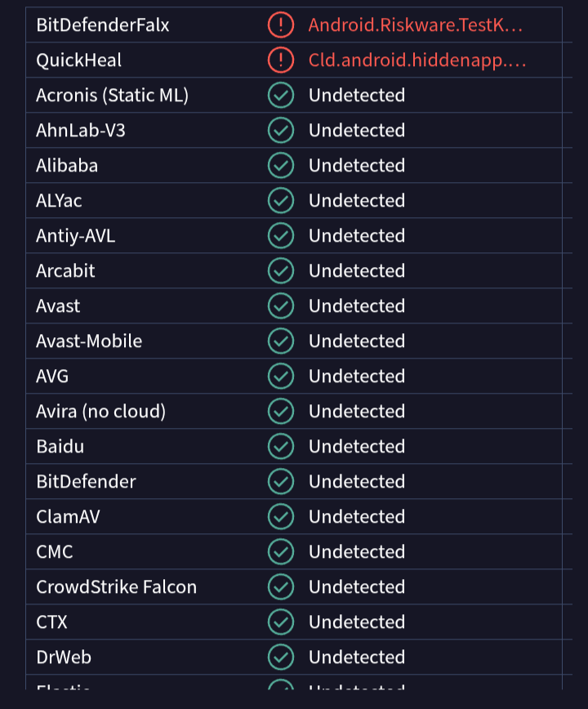The width and height of the screenshot is (588, 709).
Task: Click the checkmark icon beside AhnLab-V3
Action: (280, 130)
